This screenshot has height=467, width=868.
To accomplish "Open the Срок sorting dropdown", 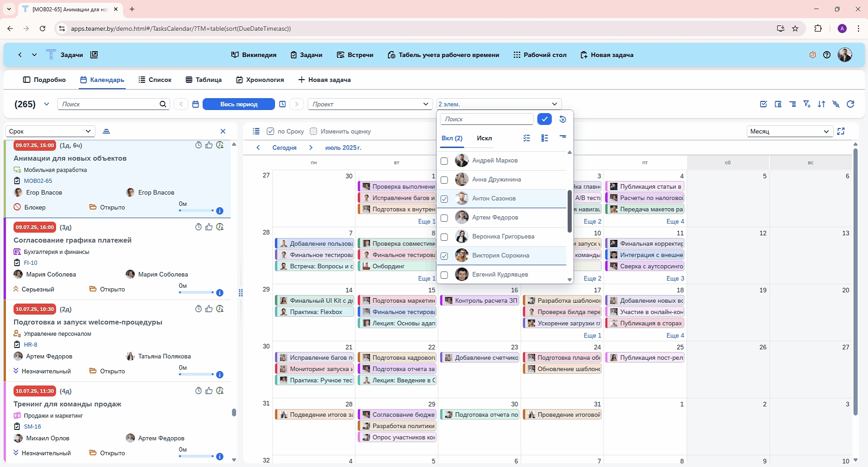I will [x=50, y=131].
